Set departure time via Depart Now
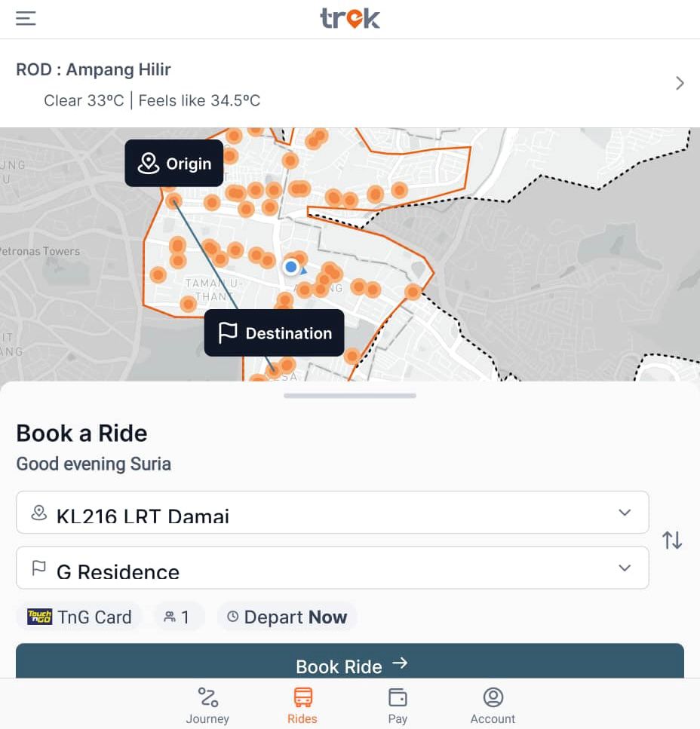This screenshot has width=700, height=729. 287,617
